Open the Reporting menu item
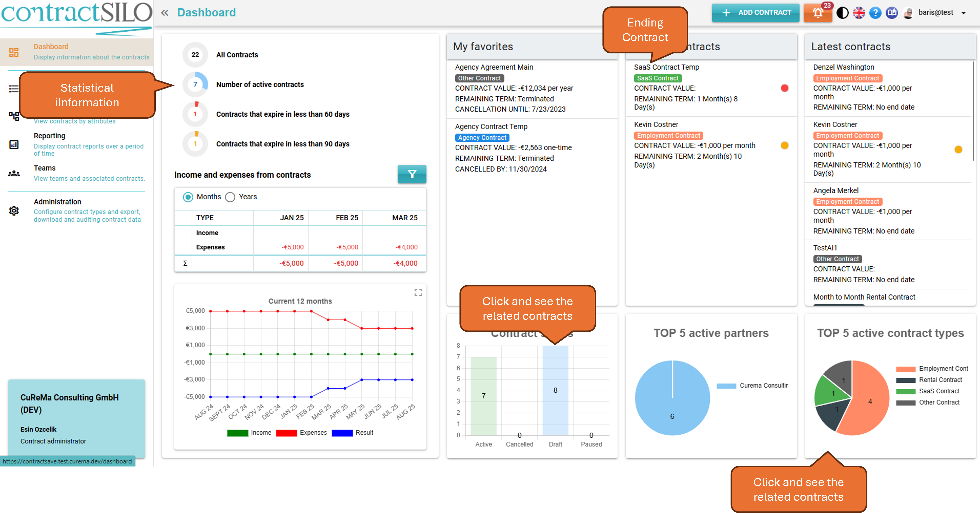This screenshot has width=980, height=513. point(49,136)
